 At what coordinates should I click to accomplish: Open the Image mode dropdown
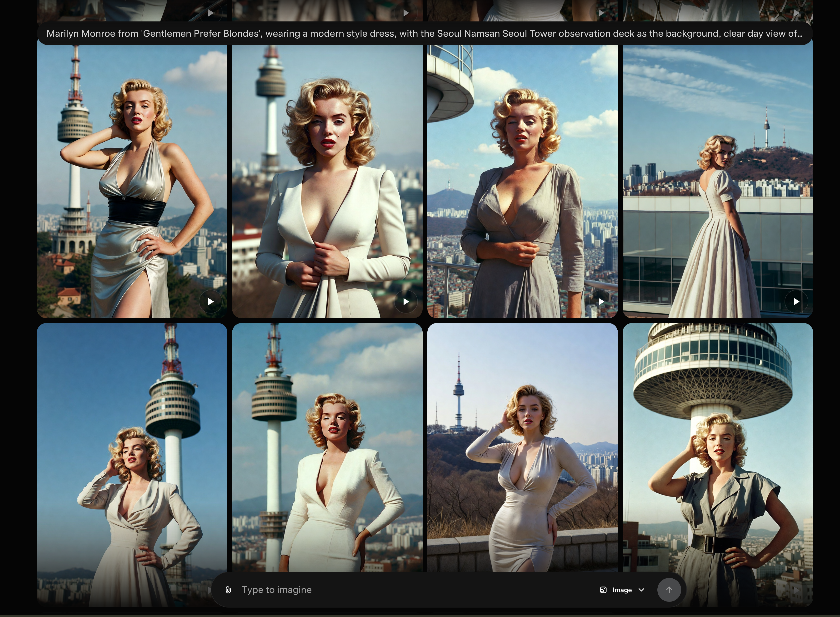tap(622, 590)
